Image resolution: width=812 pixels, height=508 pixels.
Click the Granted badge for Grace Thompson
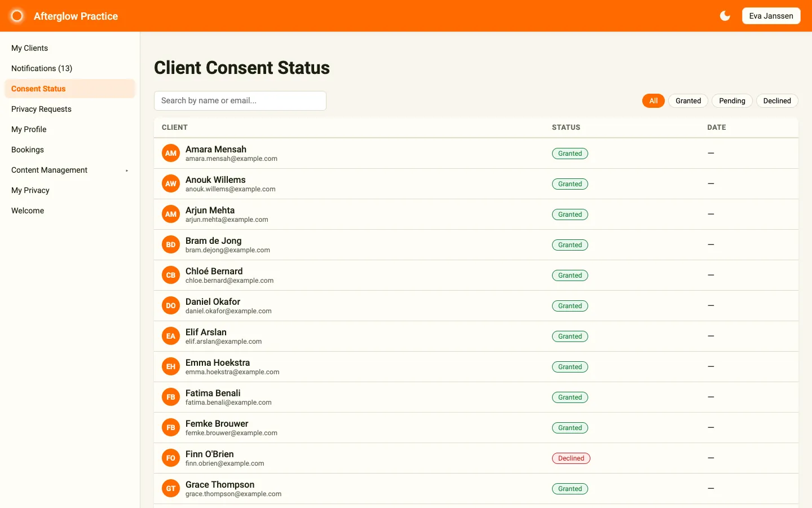click(x=570, y=489)
